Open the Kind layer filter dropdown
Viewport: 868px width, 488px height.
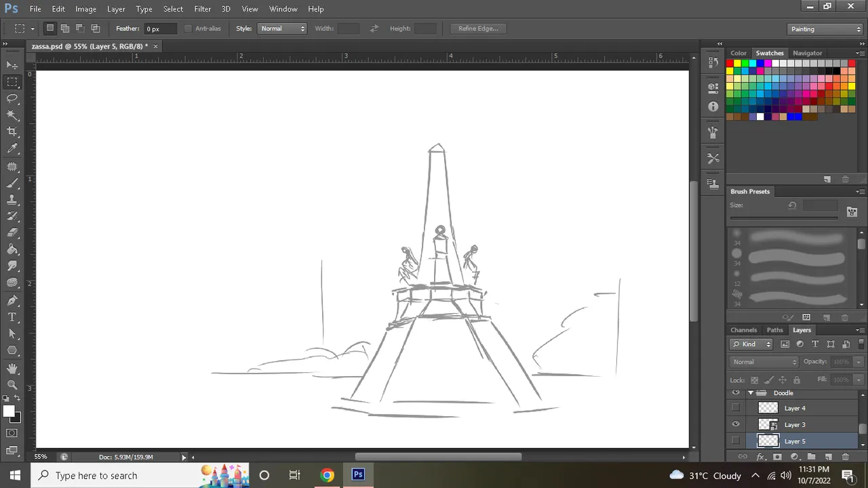751,344
